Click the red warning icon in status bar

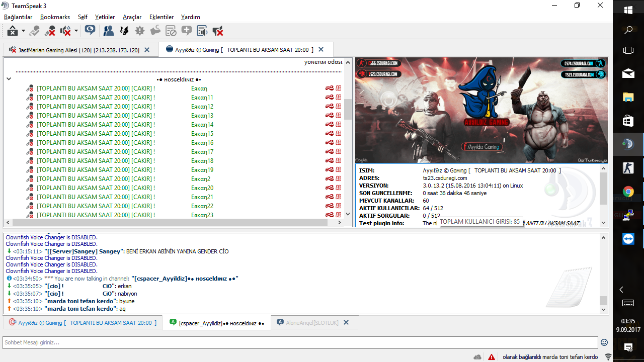click(492, 357)
